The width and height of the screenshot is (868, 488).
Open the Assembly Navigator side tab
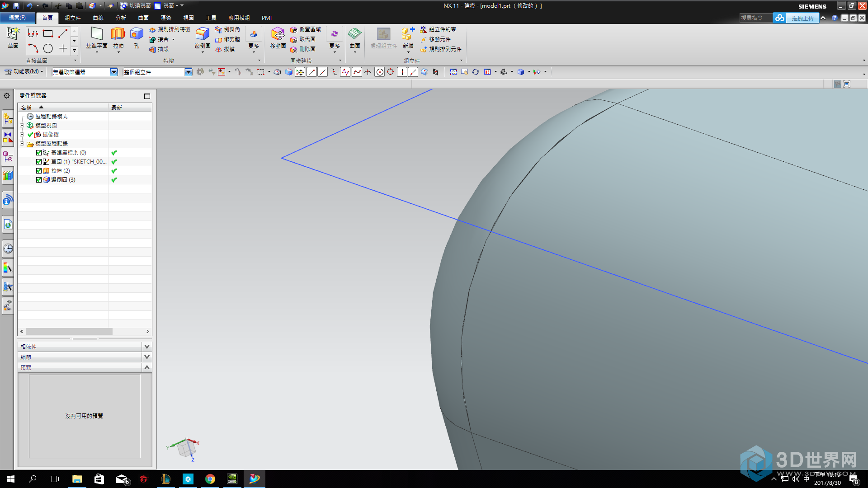pyautogui.click(x=8, y=119)
